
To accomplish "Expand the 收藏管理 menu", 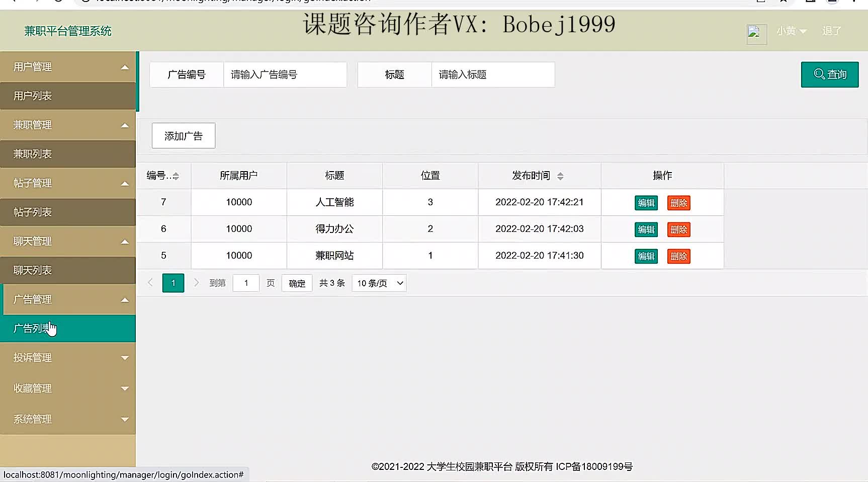I will (68, 388).
